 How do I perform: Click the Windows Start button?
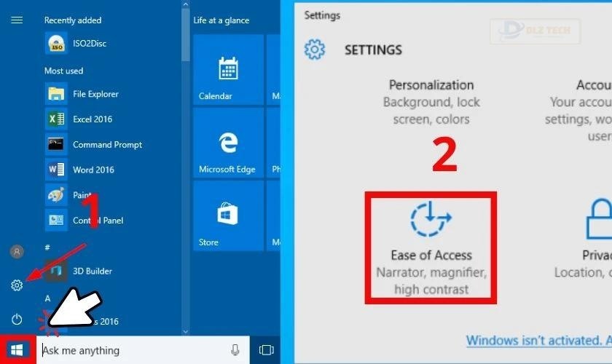(17, 349)
